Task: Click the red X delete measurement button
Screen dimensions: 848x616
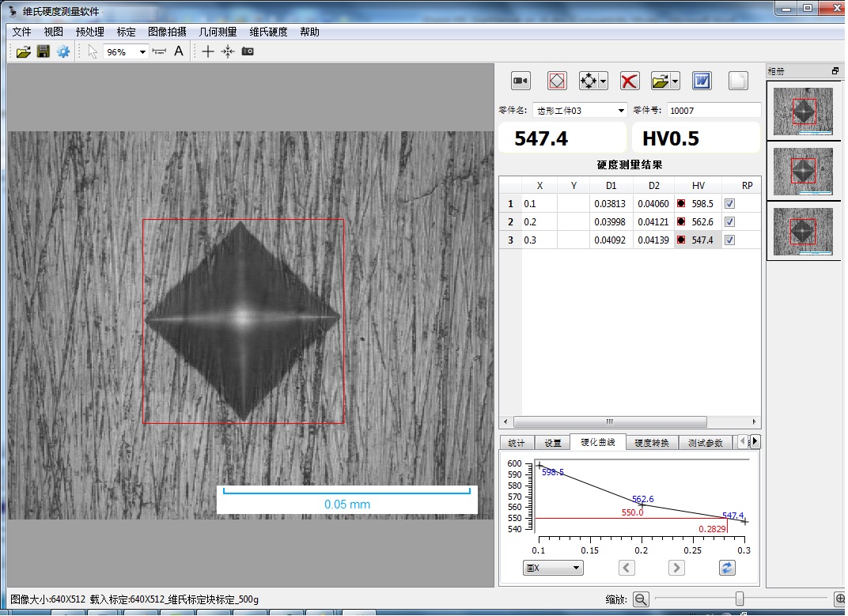Action: [630, 81]
